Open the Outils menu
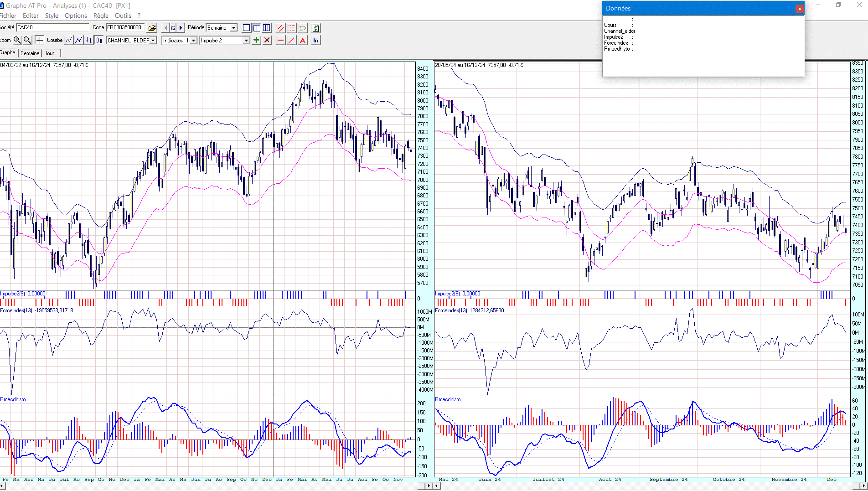The height and width of the screenshot is (491, 868). (123, 16)
